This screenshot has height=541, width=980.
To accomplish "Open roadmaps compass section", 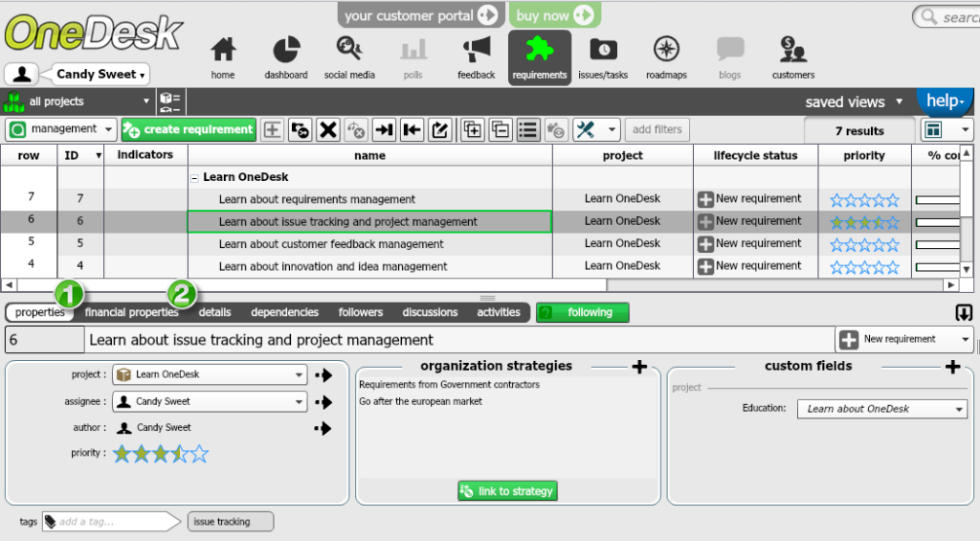I will pos(666,58).
